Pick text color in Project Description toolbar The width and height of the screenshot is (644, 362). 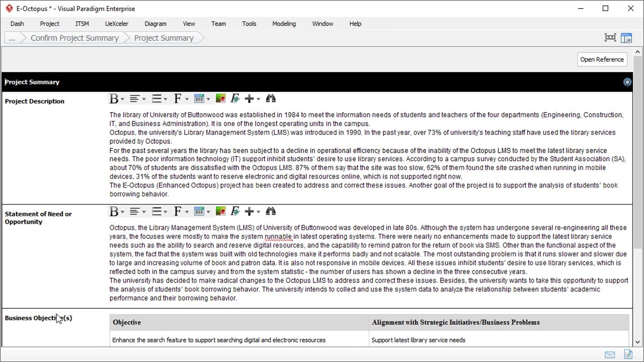coord(220,99)
